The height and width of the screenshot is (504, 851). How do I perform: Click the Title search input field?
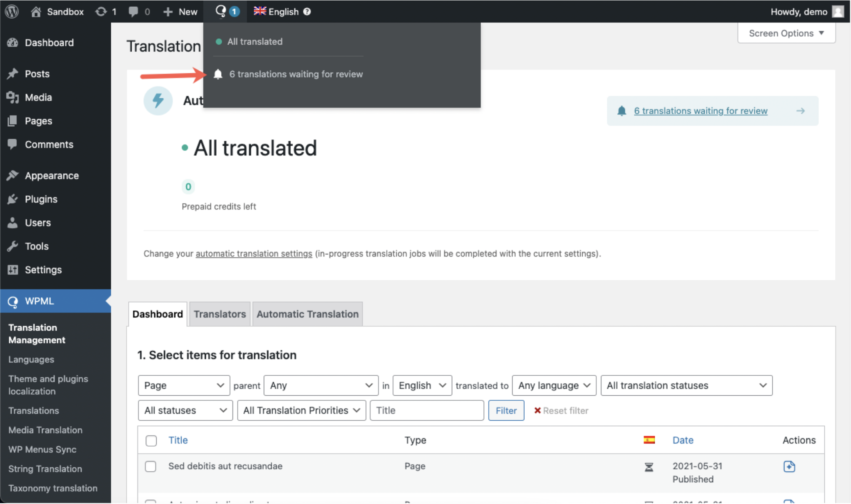426,411
